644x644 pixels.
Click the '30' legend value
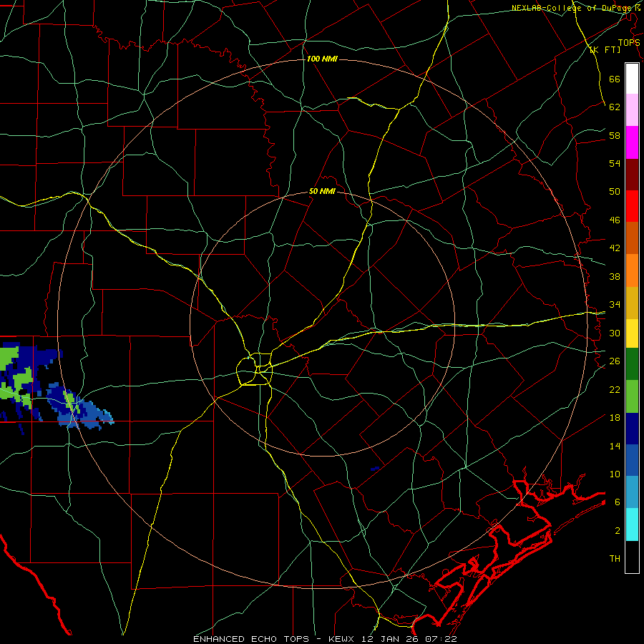(x=615, y=333)
